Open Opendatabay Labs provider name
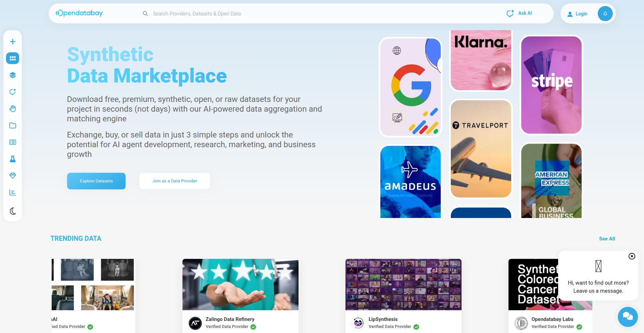This screenshot has height=333, width=644. click(x=552, y=319)
